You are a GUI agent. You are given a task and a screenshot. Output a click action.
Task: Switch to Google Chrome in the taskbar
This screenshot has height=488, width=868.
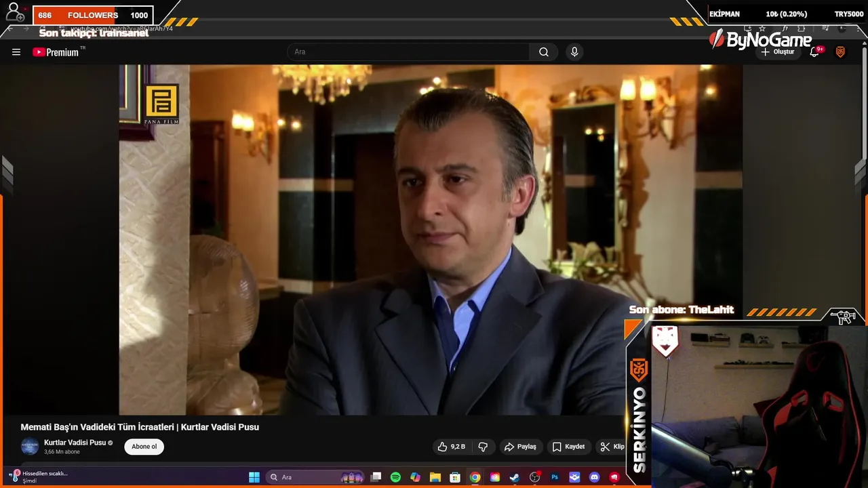click(x=475, y=477)
